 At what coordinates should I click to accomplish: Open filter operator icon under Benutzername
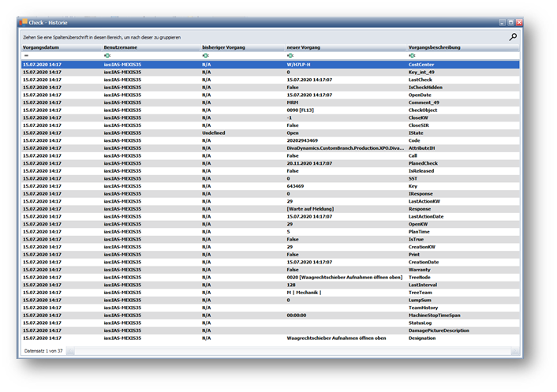click(107, 56)
